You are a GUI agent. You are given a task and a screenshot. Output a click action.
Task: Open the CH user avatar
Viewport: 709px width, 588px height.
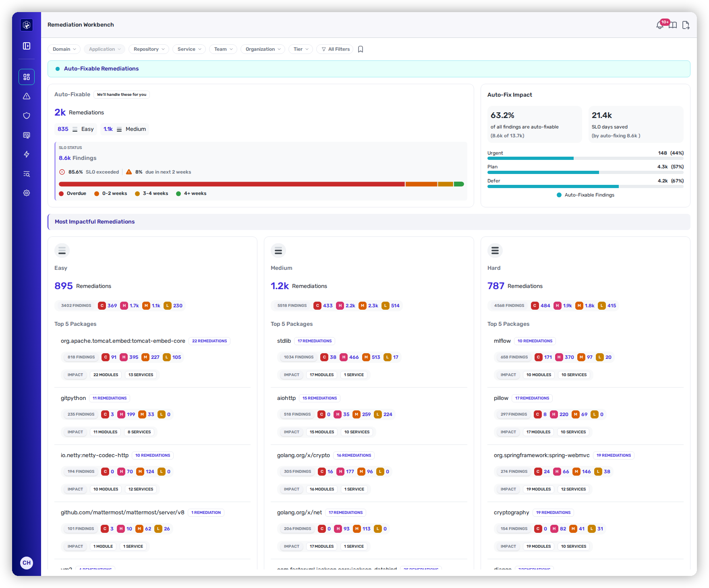27,563
